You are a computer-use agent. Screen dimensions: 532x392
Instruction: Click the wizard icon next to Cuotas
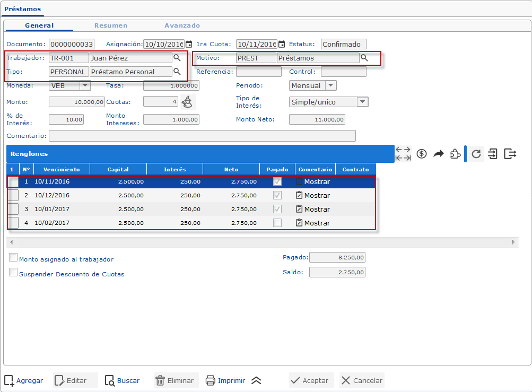pyautogui.click(x=187, y=101)
